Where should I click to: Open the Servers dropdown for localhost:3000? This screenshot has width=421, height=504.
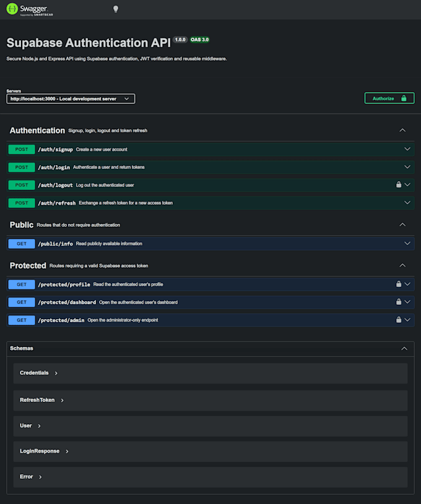tap(71, 99)
